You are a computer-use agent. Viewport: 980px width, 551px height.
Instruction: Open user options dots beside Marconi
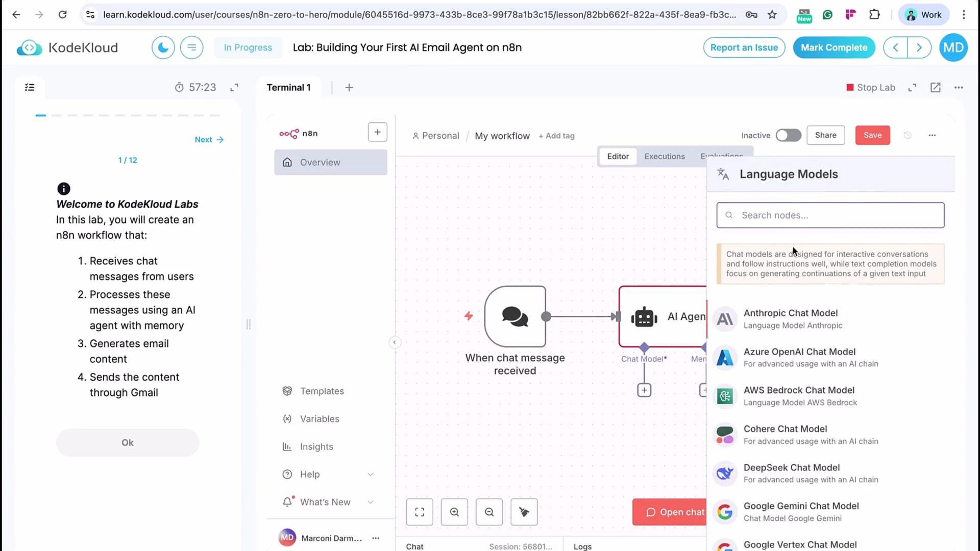point(376,538)
